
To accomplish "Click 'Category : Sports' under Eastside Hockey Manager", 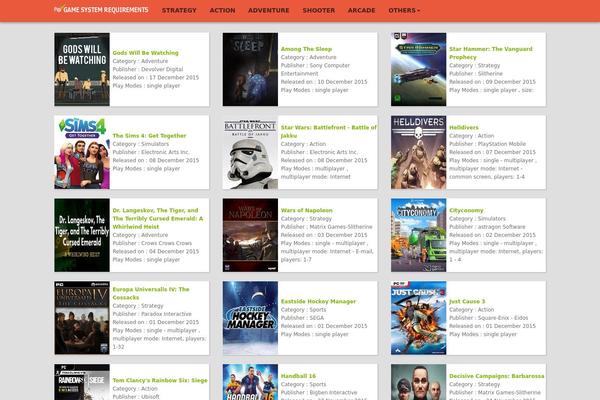I will pyautogui.click(x=303, y=310).
